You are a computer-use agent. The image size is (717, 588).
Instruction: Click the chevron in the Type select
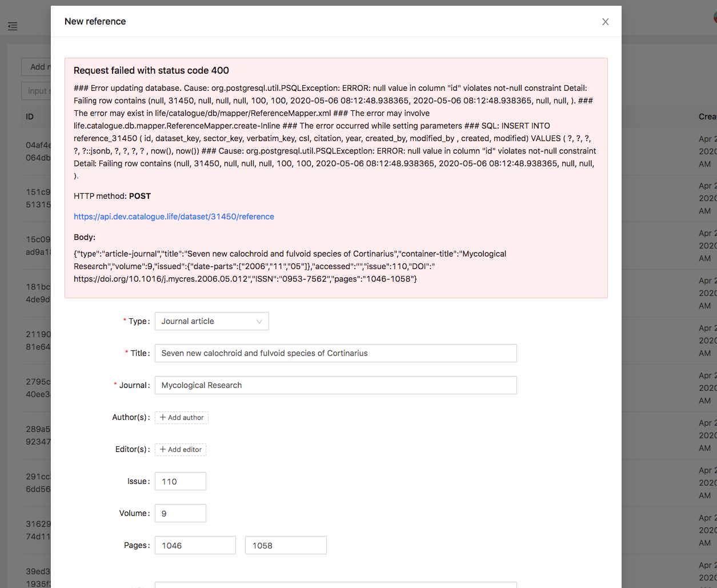(260, 321)
